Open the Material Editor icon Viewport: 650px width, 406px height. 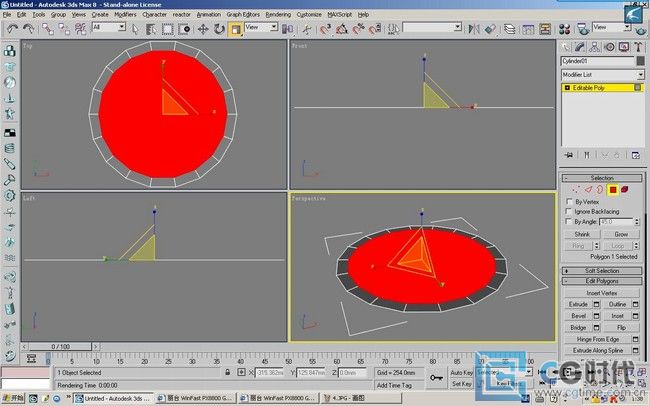pyautogui.click(x=564, y=29)
